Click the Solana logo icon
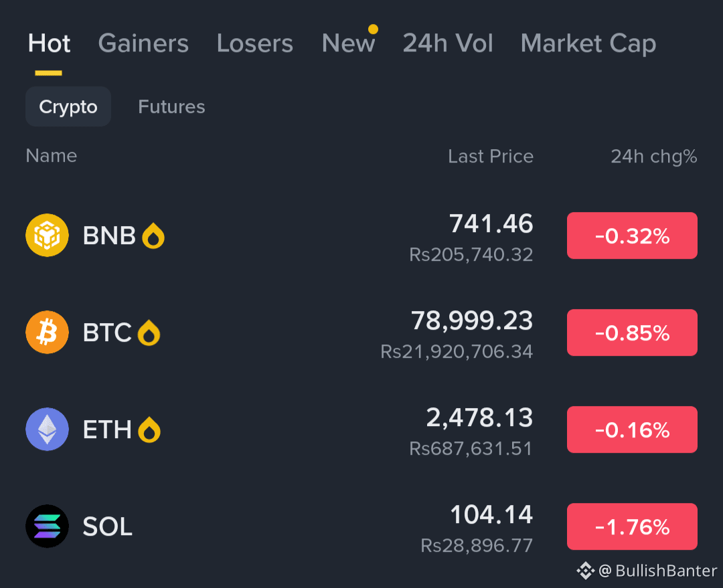Image resolution: width=723 pixels, height=588 pixels. coord(47,526)
